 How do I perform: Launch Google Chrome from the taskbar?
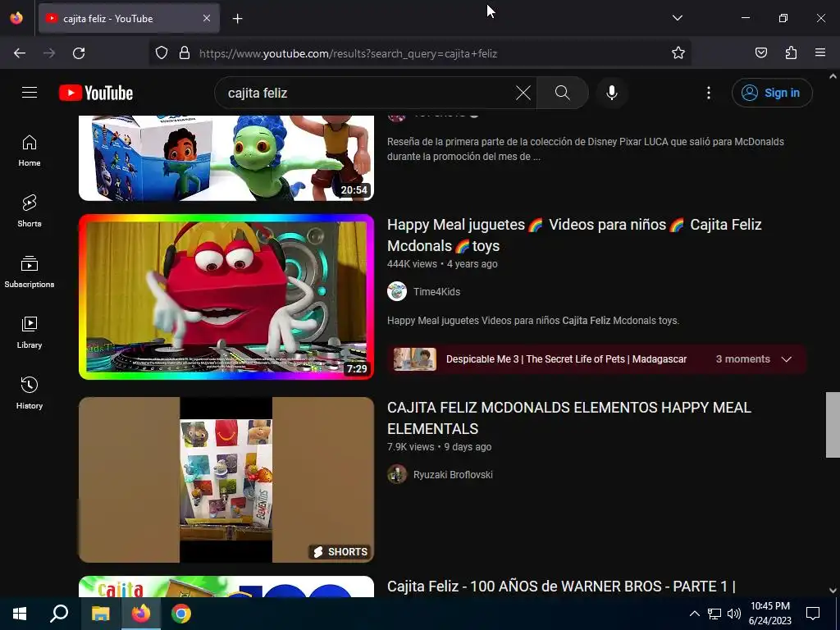[181, 614]
